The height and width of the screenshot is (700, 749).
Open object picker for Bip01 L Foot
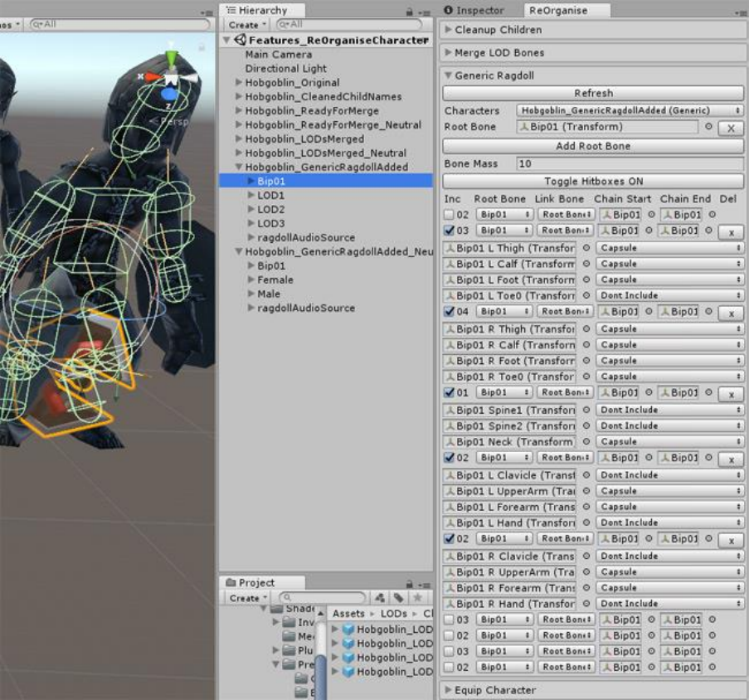click(x=586, y=280)
